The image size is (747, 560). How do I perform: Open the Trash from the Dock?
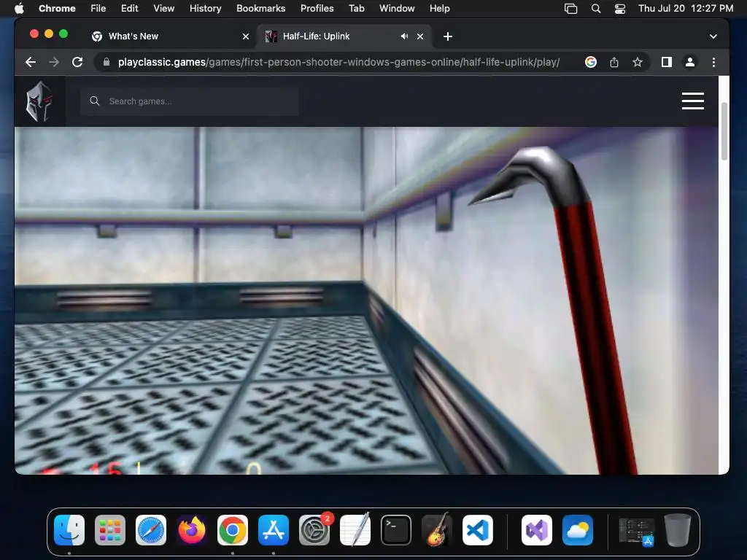[x=678, y=530]
